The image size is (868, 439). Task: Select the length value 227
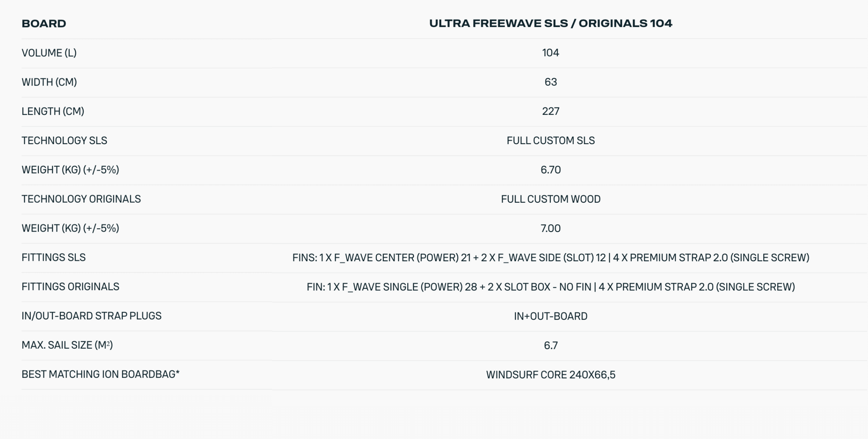(550, 112)
